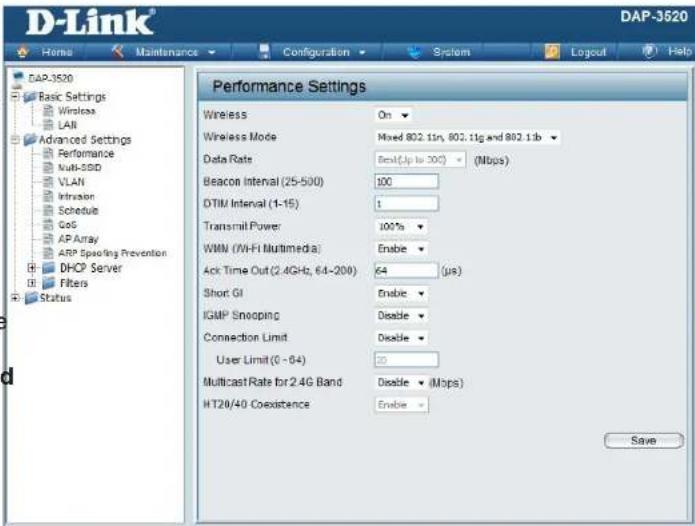Click the Wireless page icon in tree
Screen dimensions: 695x526
click(x=48, y=111)
